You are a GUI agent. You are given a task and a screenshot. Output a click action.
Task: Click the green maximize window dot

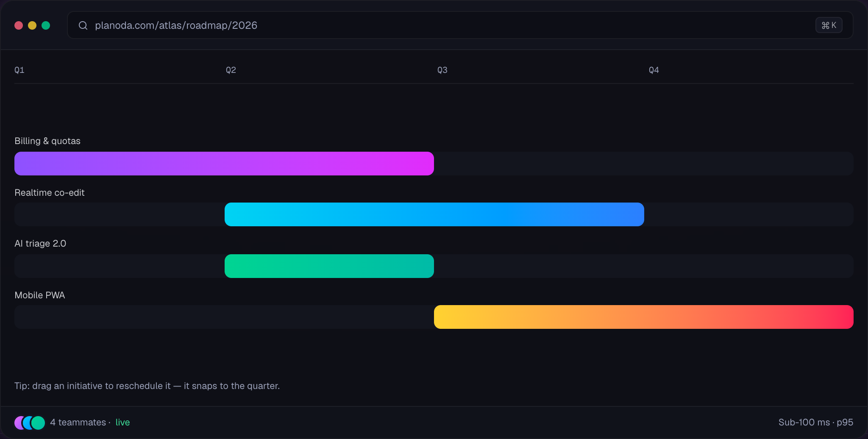click(x=46, y=25)
